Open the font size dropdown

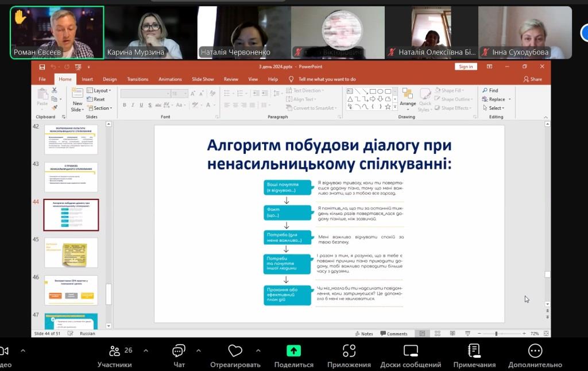tap(185, 94)
